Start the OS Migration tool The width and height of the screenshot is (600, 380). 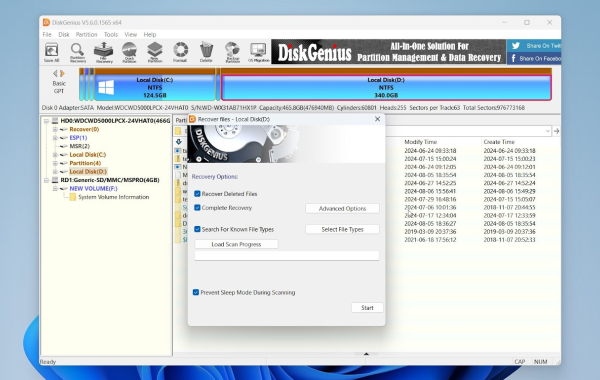(x=258, y=52)
